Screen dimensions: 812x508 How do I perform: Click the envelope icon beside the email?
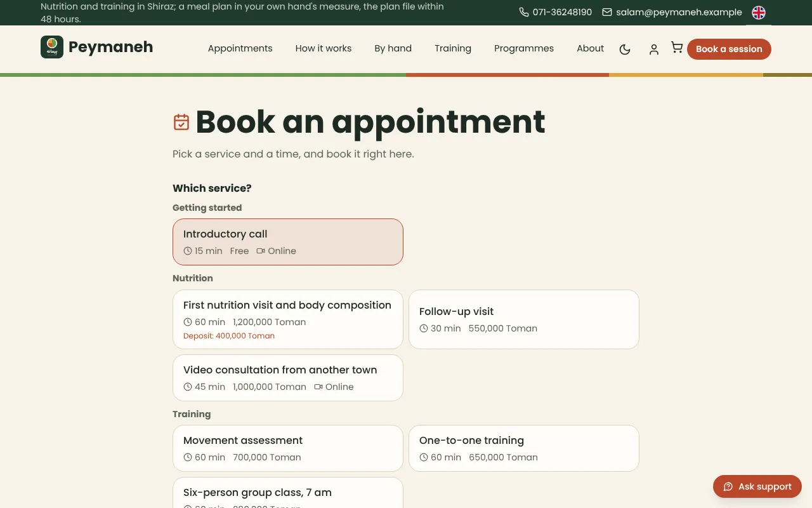607,12
